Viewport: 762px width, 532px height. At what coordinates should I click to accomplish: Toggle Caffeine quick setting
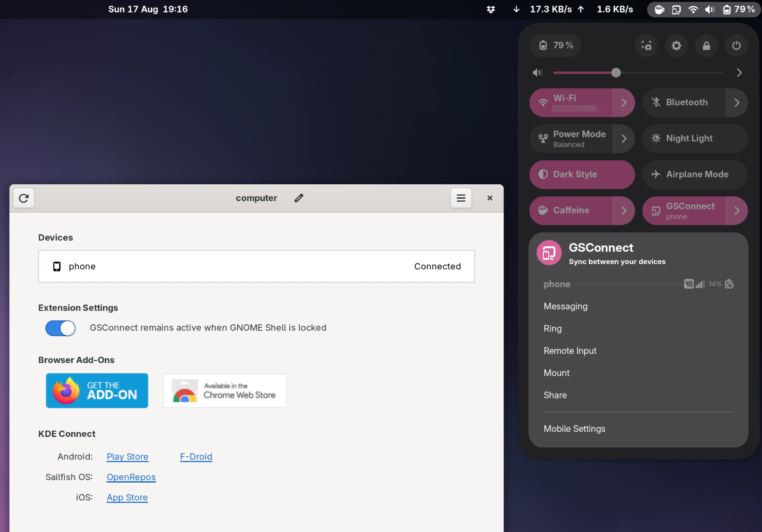pos(571,211)
